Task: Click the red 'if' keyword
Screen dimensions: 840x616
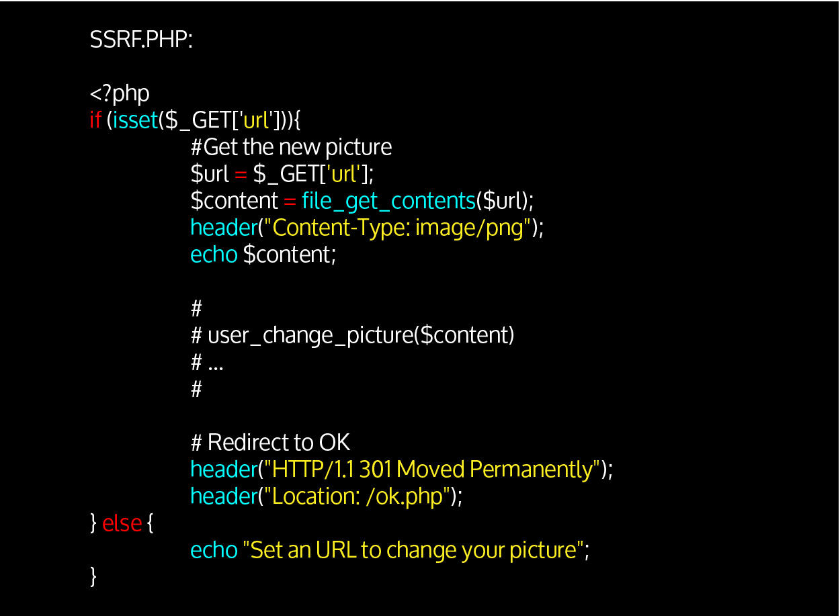Action: click(95, 120)
